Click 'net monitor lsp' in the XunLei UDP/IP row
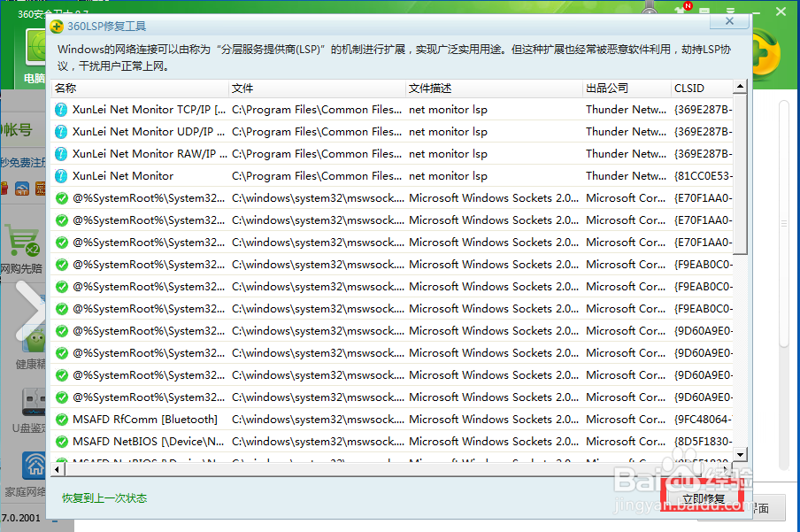 (x=448, y=132)
